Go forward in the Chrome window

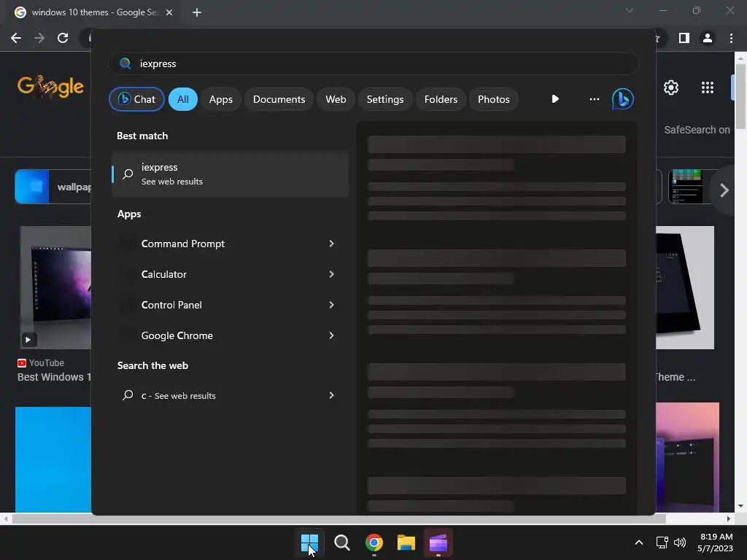click(x=39, y=38)
